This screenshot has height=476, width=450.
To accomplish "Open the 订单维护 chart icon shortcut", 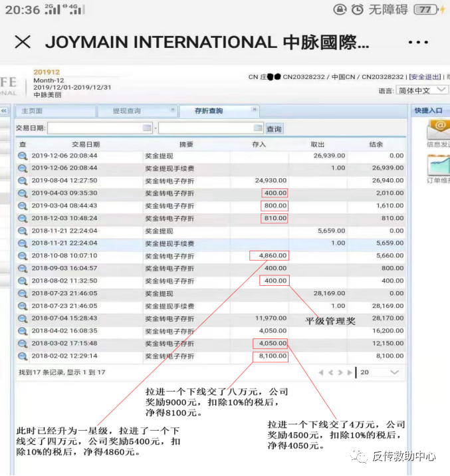I will pos(439,166).
